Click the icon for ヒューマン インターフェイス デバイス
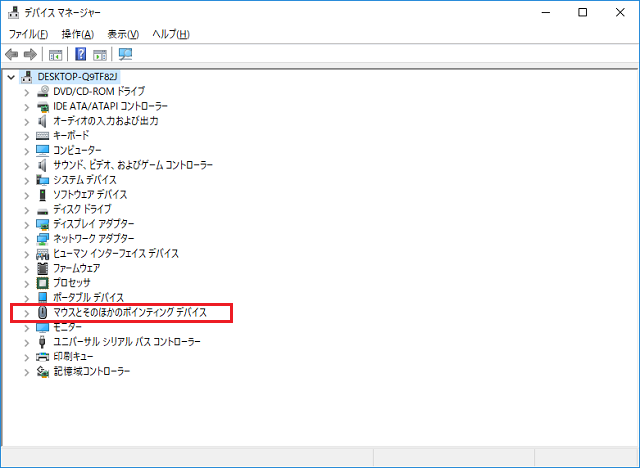The height and width of the screenshot is (468, 640). [42, 254]
